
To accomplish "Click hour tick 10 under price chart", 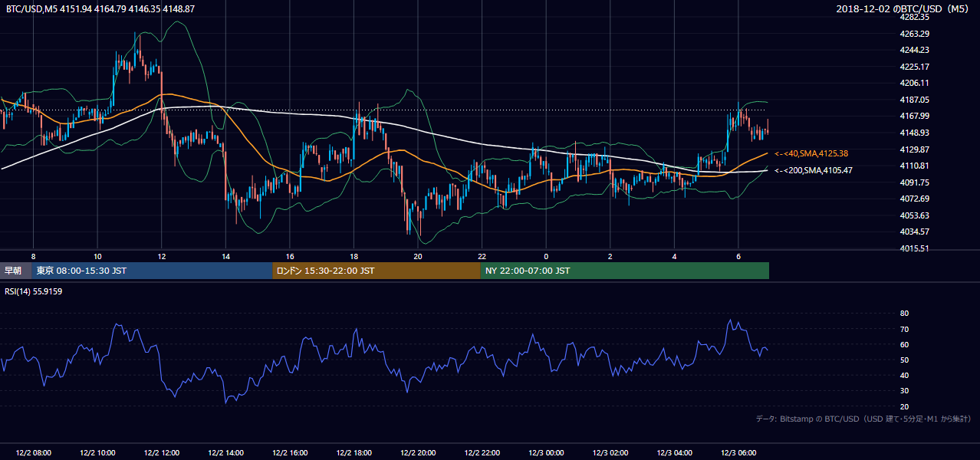I will [97, 256].
